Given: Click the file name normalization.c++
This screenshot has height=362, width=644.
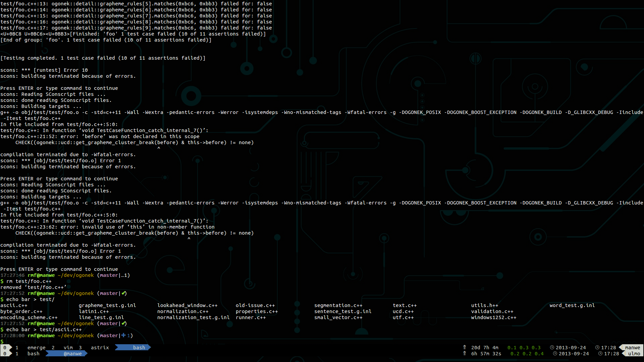Looking at the screenshot, I should [183, 311].
